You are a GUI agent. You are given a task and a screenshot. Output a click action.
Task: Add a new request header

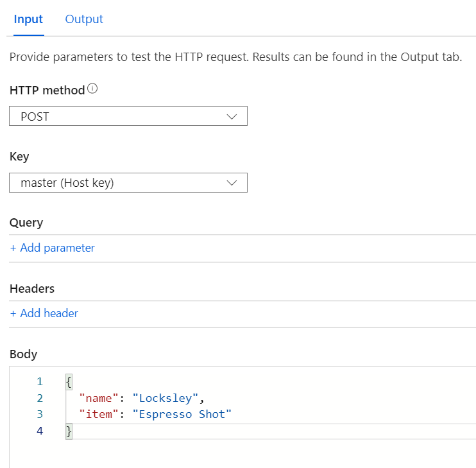point(44,313)
